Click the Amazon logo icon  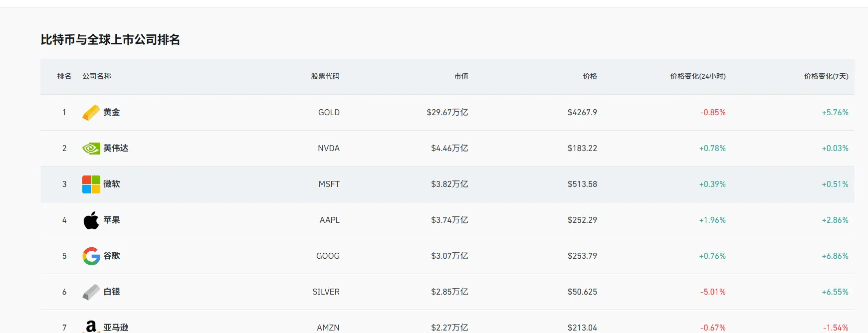91,327
